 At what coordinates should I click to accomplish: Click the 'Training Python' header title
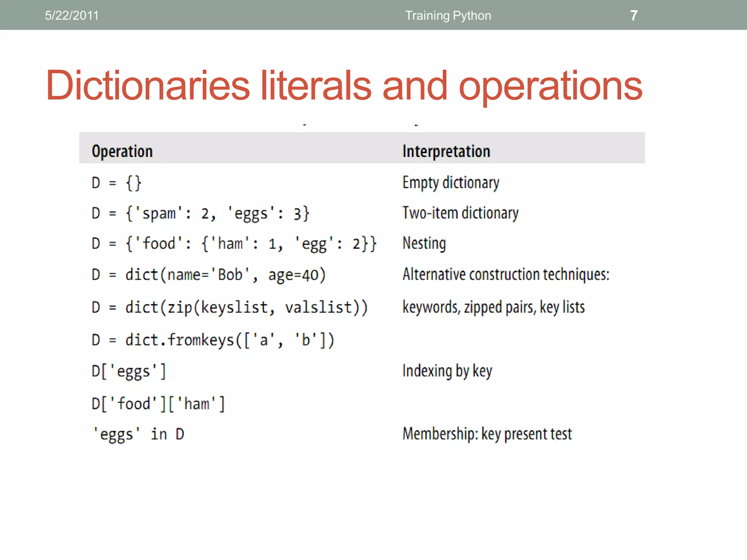point(448,16)
